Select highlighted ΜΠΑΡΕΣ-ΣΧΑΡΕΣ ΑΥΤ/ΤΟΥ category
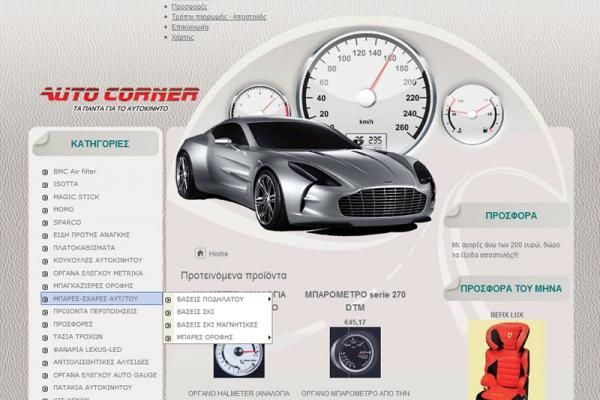The image size is (600, 400). (x=102, y=299)
